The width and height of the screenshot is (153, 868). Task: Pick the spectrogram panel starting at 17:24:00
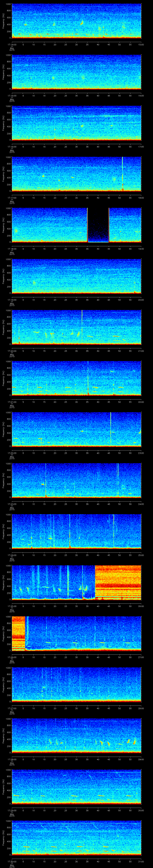(77, 531)
